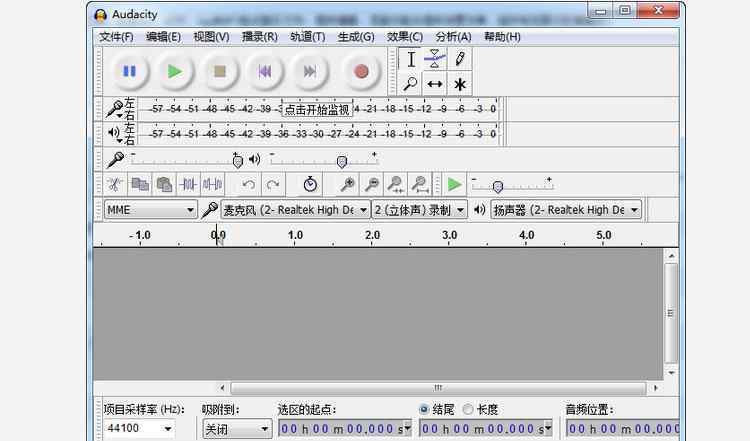The image size is (750, 441).
Task: Open the 扬声器 playback device dropdown
Action: click(566, 210)
